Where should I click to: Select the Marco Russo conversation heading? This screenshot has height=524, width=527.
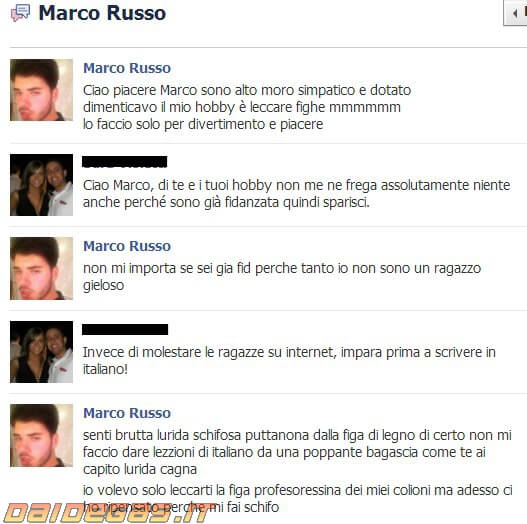click(x=102, y=13)
